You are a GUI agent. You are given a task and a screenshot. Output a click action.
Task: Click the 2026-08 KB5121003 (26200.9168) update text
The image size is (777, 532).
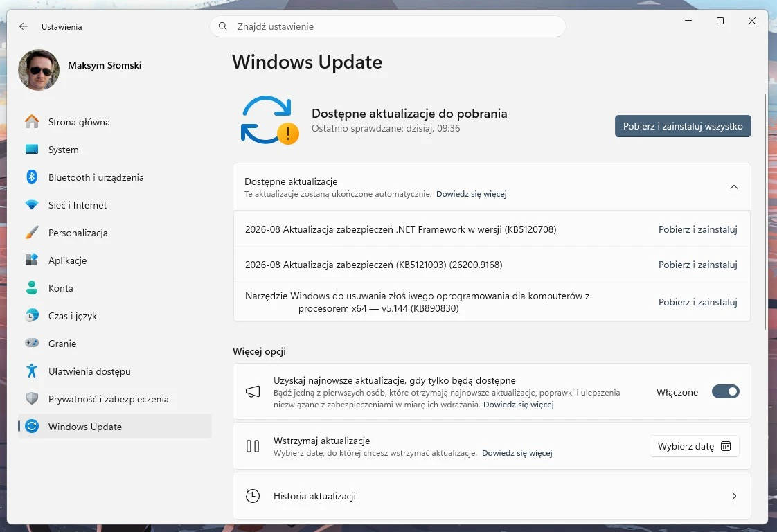[x=374, y=265]
